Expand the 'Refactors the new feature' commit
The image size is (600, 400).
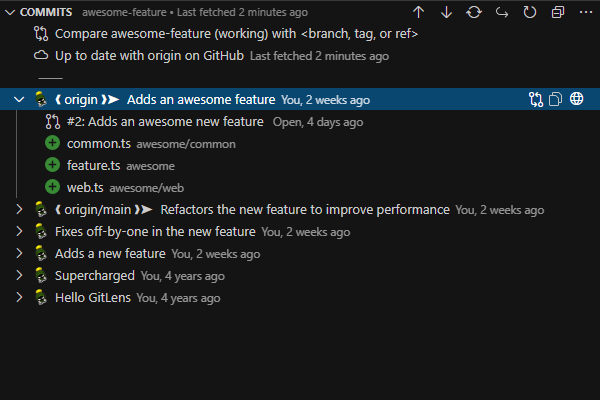pos(19,210)
